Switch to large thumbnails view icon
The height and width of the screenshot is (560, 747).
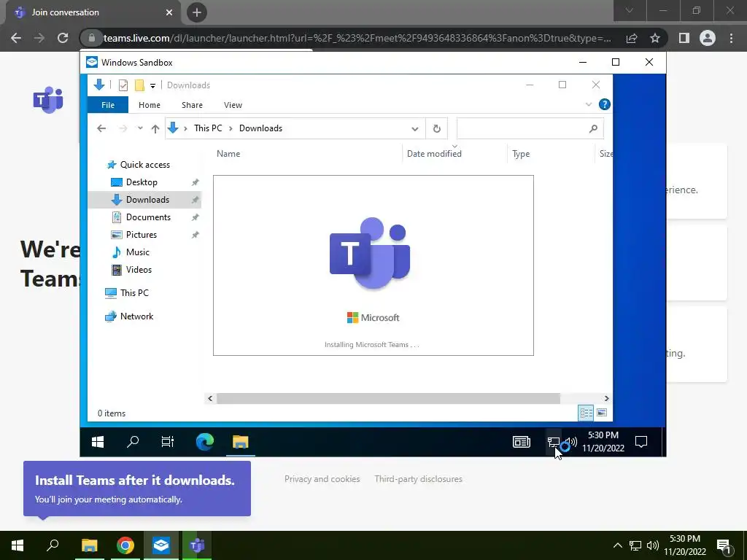click(602, 413)
